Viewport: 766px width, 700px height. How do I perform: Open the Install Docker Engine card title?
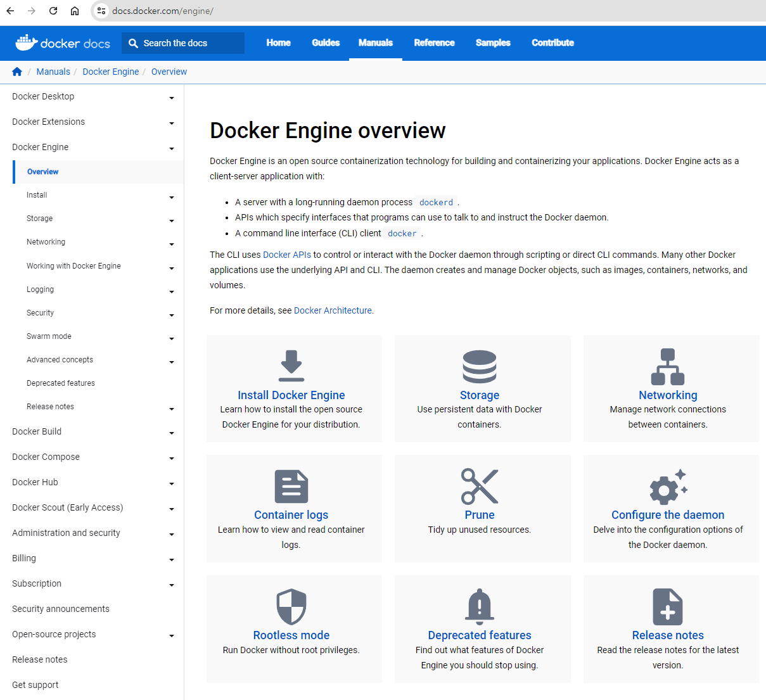[x=291, y=395]
